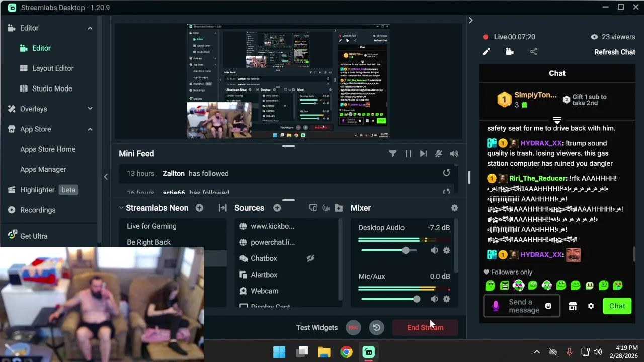This screenshot has height=362, width=644.
Task: Open the Layout Editor
Action: click(x=52, y=68)
